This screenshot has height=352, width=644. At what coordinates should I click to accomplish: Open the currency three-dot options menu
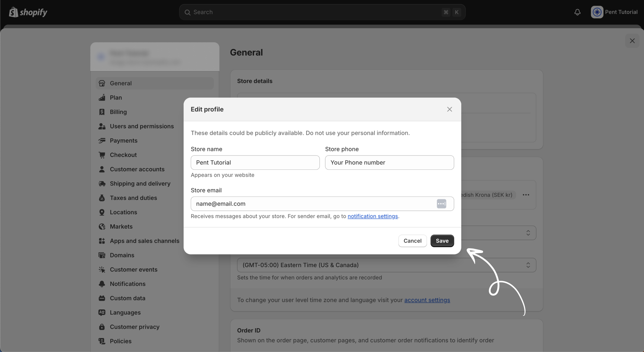click(x=526, y=195)
